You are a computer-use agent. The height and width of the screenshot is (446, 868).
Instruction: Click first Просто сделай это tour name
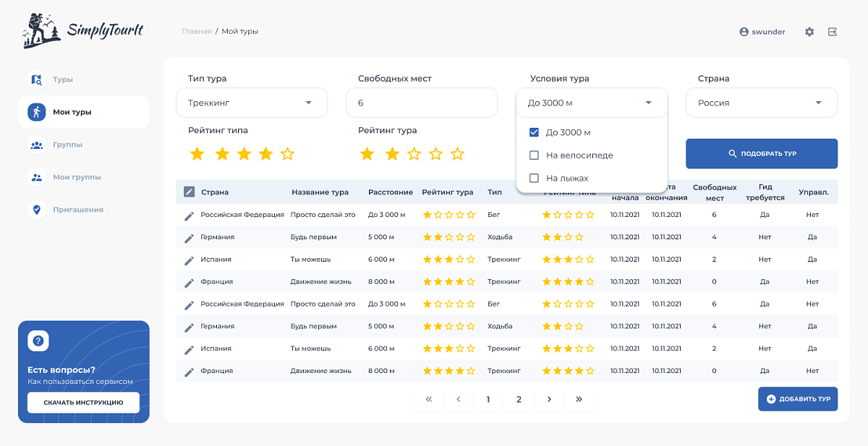(323, 215)
